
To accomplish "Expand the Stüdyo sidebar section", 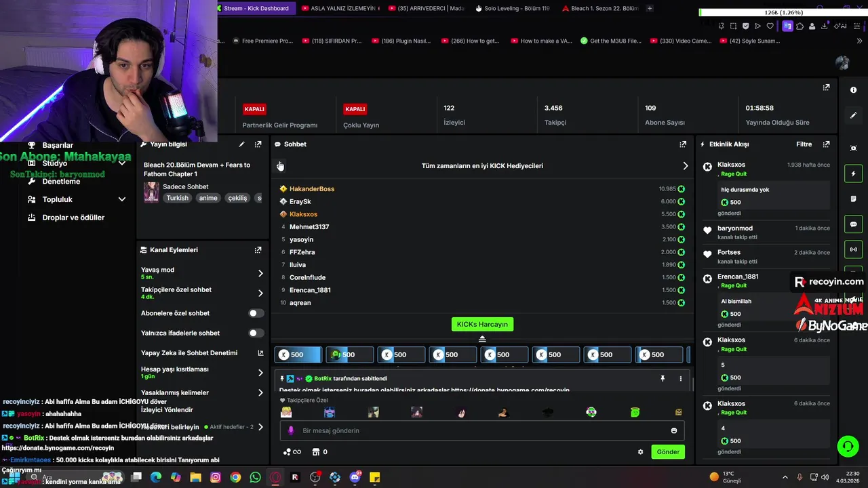I will 122,163.
